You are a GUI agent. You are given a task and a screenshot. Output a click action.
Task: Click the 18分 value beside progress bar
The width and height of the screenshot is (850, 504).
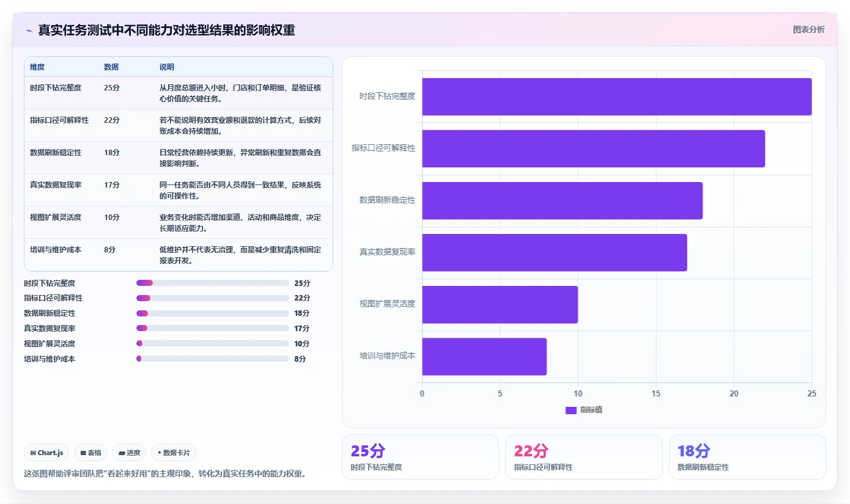pos(302,313)
